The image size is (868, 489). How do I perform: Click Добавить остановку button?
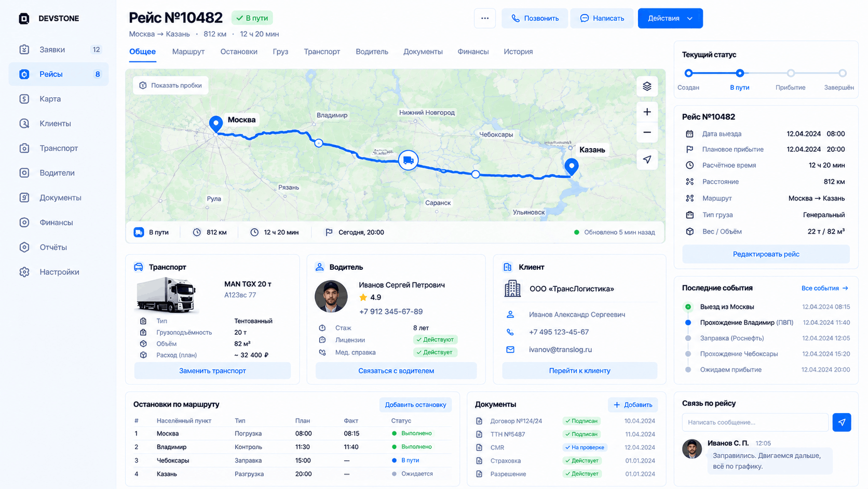[x=415, y=405]
